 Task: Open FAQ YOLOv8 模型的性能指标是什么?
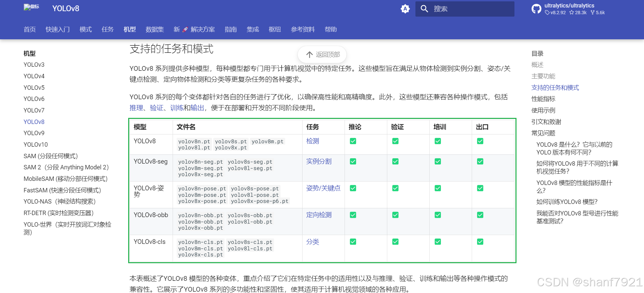pos(574,187)
